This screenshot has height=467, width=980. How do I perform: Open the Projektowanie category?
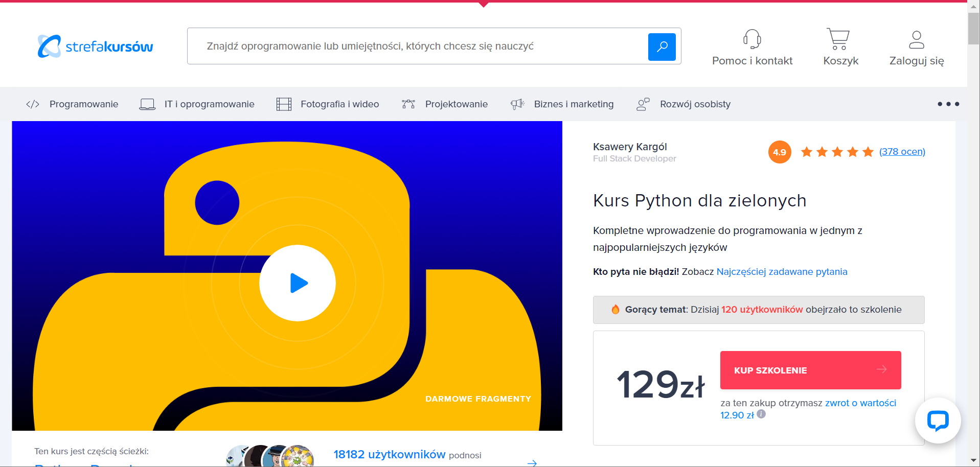(456, 104)
